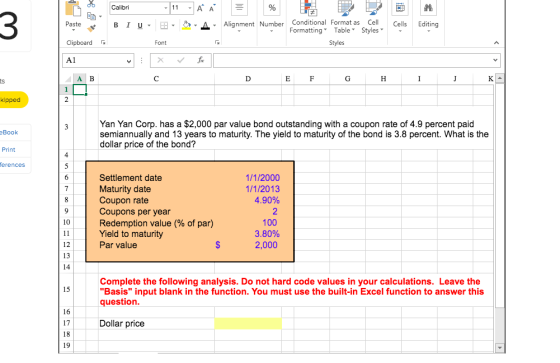Click the Borders icon
The width and height of the screenshot is (560, 363).
pyautogui.click(x=164, y=25)
